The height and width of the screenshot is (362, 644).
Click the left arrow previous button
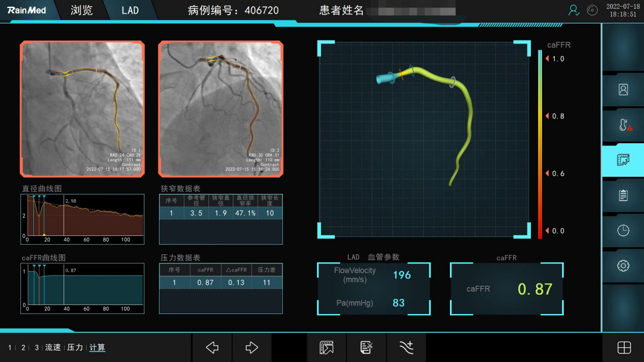[x=212, y=347]
